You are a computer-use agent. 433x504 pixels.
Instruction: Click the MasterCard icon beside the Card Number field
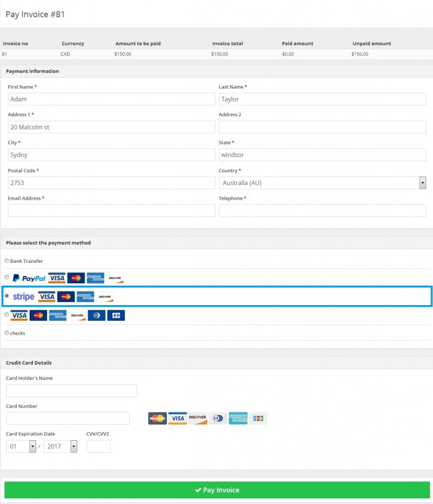(156, 418)
